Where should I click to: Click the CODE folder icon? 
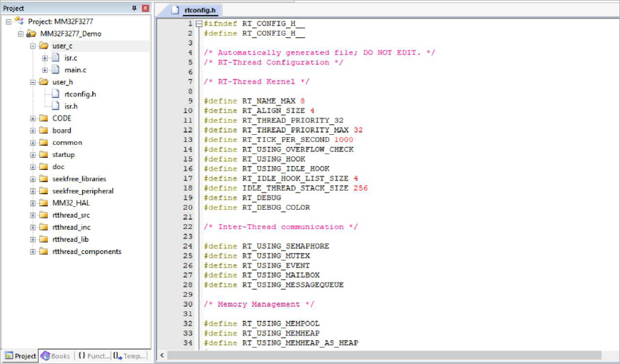[44, 118]
